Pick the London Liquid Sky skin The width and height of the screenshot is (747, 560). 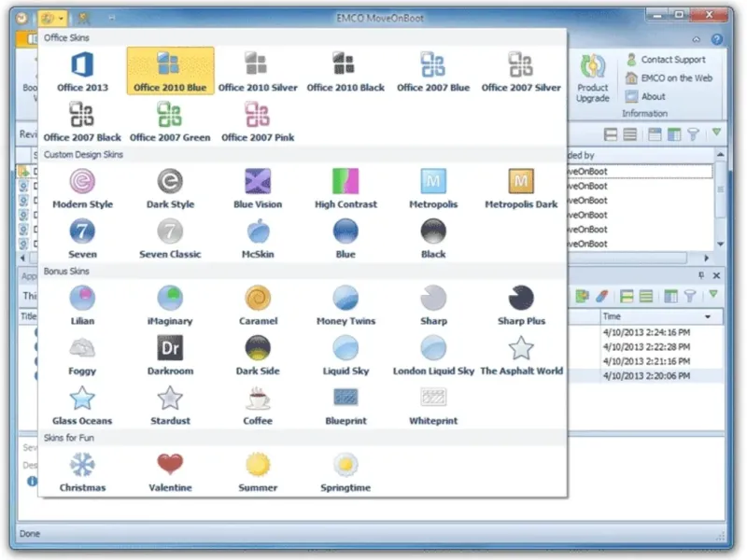(433, 355)
